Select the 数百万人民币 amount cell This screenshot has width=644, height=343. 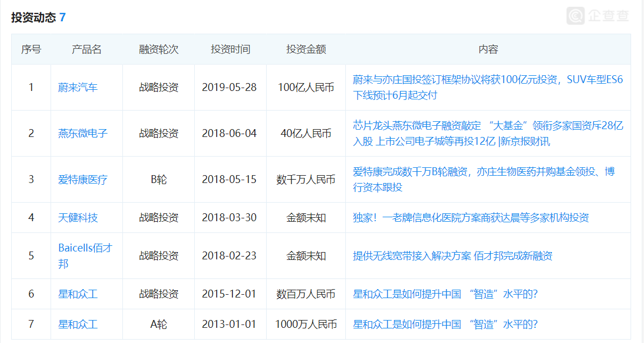point(306,294)
